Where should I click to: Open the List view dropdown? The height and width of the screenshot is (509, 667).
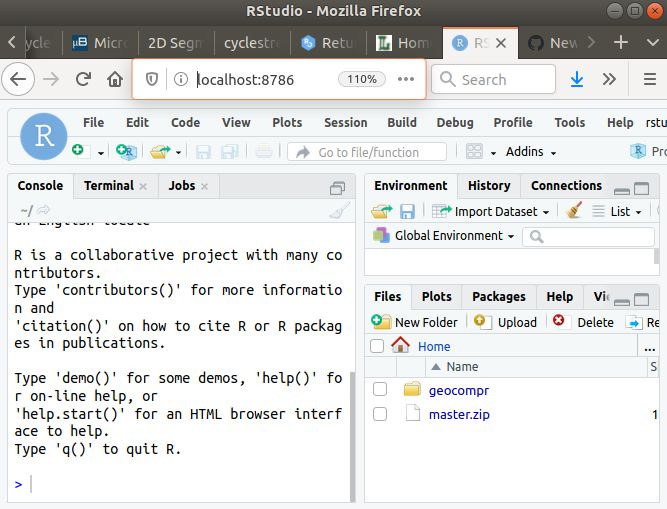617,211
